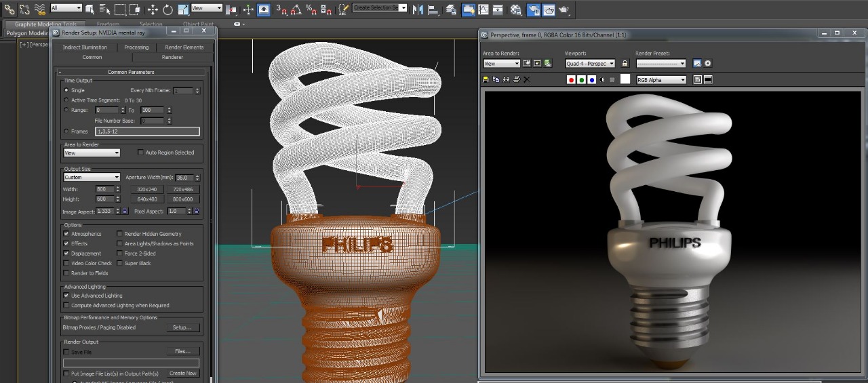Viewport: 868px width, 383px height.
Task: Click the white color swatch in render window
Action: tap(625, 79)
